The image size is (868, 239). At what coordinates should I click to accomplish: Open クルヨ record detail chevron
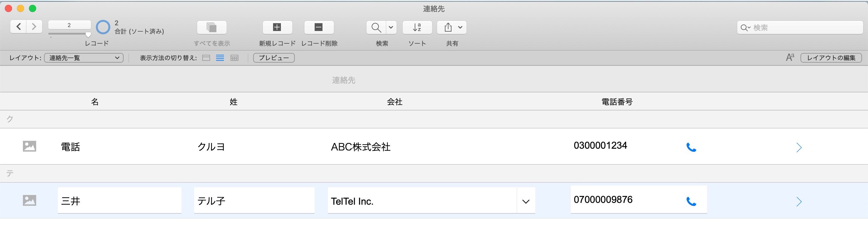coord(799,147)
